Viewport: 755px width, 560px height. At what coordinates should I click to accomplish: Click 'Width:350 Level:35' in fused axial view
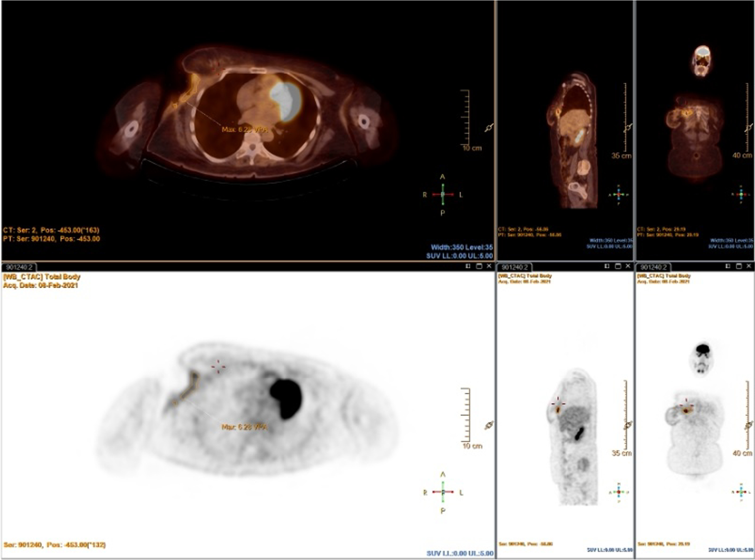[461, 247]
